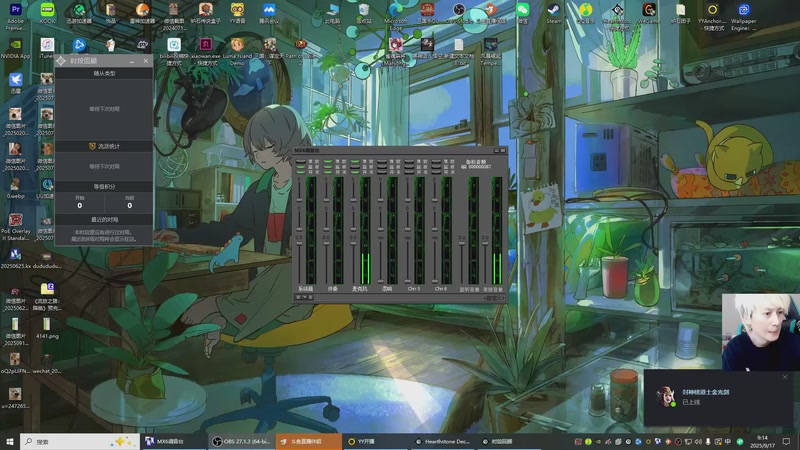This screenshot has width=800, height=450.
Task: Switch to 斗鱼直播伴侣 taskbar button
Action: (x=309, y=441)
